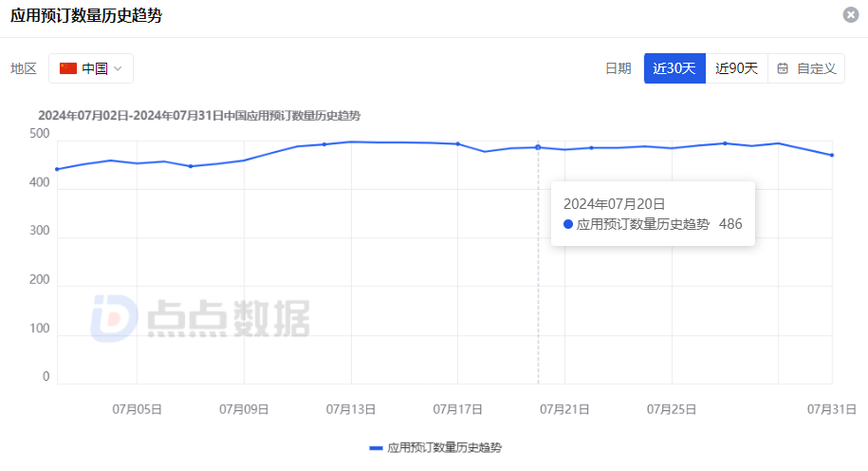Click the chart subtitle with the date range
The image size is (868, 471).
(199, 115)
